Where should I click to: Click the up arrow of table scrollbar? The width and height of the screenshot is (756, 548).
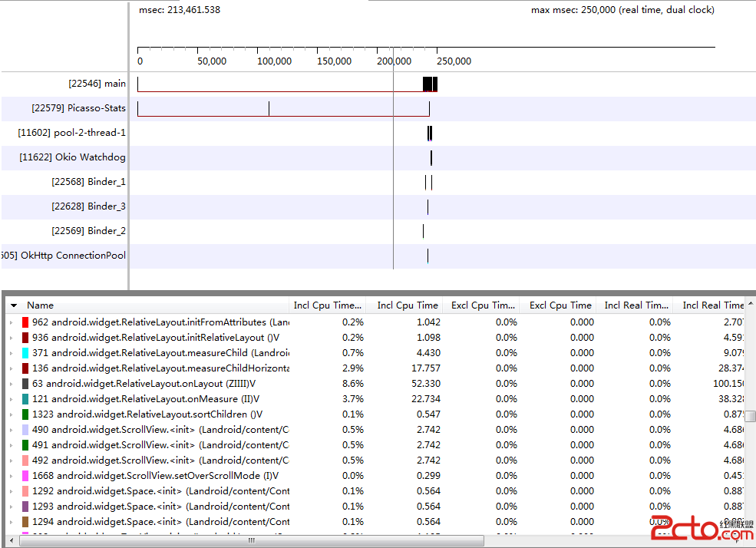[750, 304]
